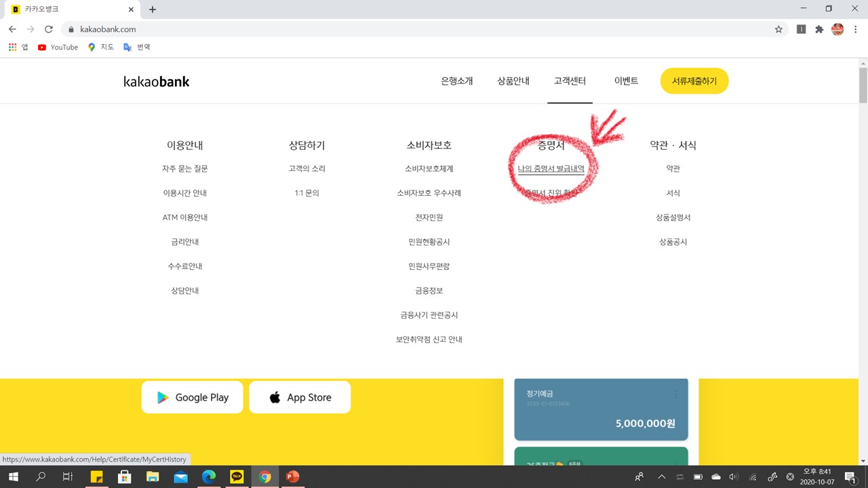Viewport: 868px width, 488px height.
Task: Open 나의 증명서 발급내역
Action: [551, 169]
